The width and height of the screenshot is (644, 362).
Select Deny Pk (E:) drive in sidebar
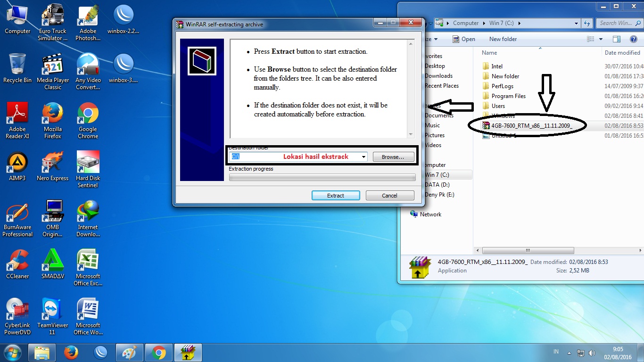pyautogui.click(x=439, y=195)
